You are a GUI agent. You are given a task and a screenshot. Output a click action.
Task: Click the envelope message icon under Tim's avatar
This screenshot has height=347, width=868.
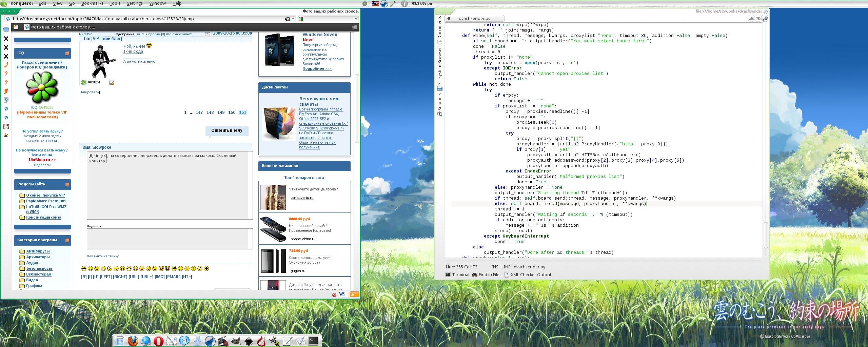tap(112, 83)
